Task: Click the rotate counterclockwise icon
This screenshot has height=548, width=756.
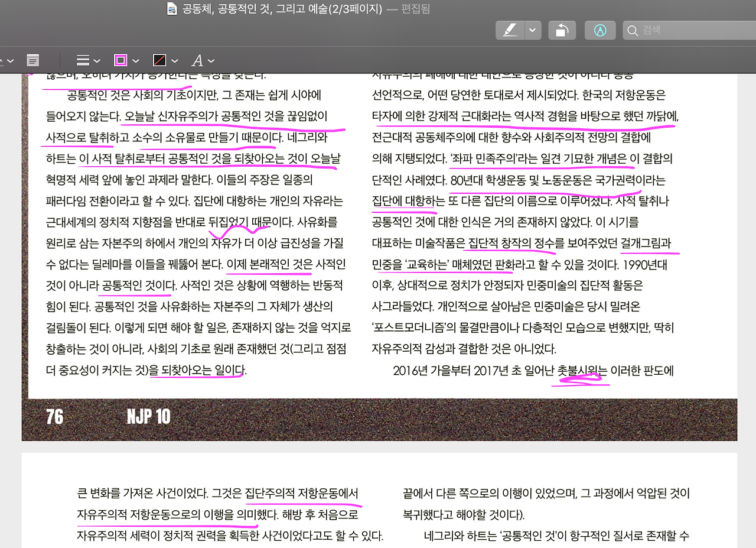Action: (x=562, y=30)
